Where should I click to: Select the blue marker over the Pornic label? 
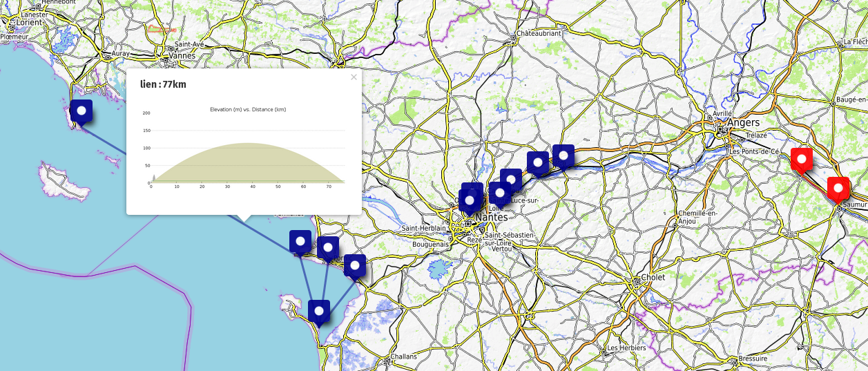[328, 248]
